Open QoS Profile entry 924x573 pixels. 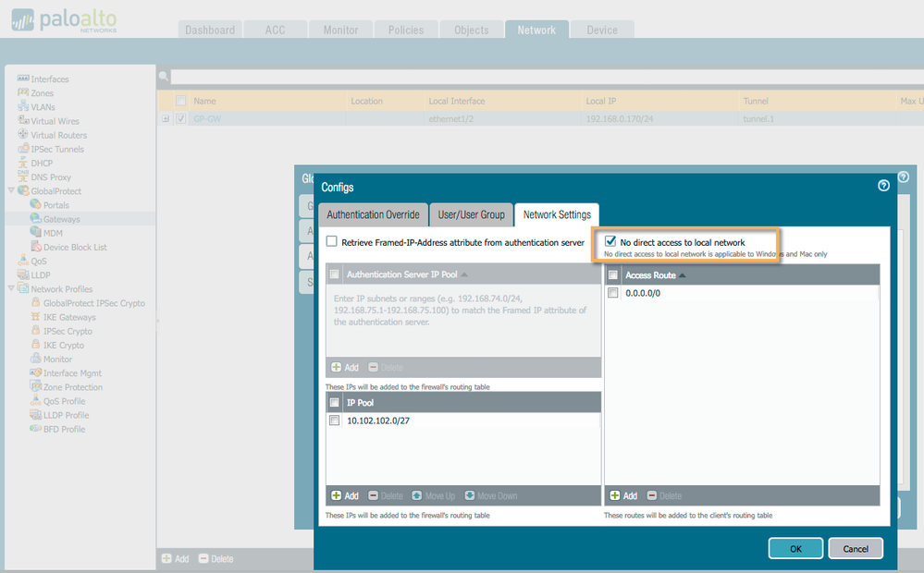[64, 402]
